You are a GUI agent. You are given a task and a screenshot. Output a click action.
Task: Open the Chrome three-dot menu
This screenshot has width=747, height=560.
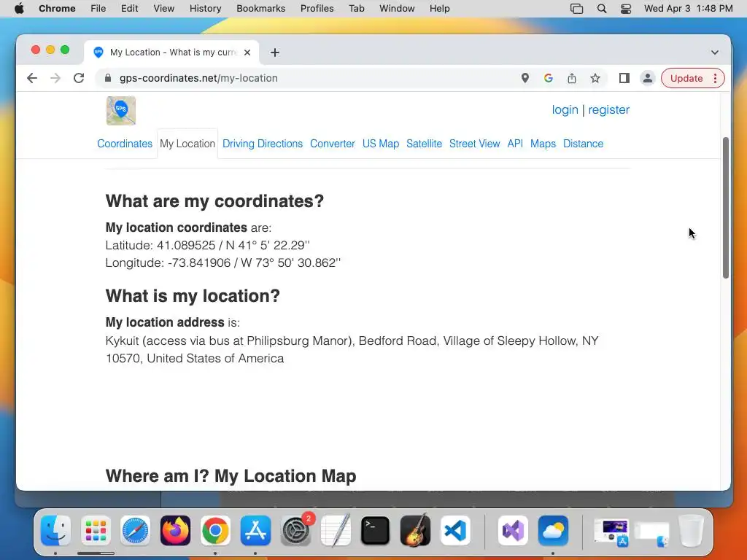(716, 78)
